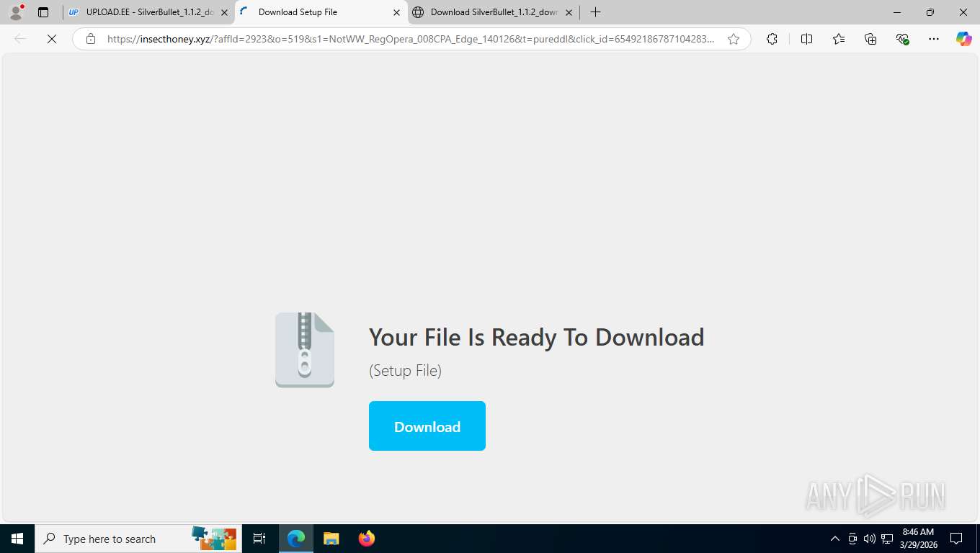Viewport: 980px width, 553px height.
Task: Open tab actions menu icon
Action: (x=43, y=12)
